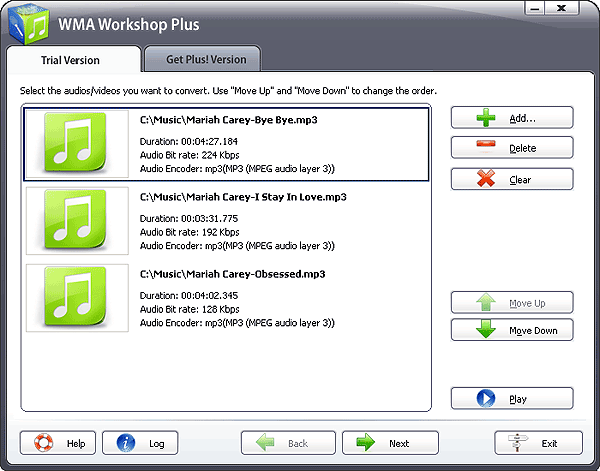The image size is (600, 471).
Task: Click Duration: 00:04:27.184 text
Action: click(189, 142)
